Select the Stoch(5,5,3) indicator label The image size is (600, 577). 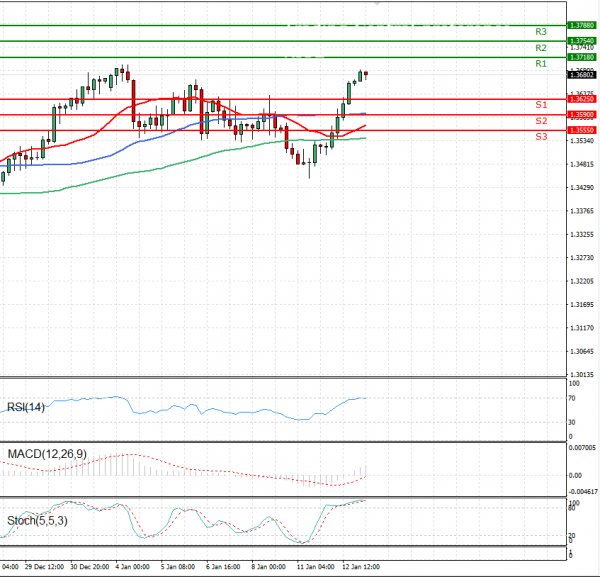pos(36,519)
